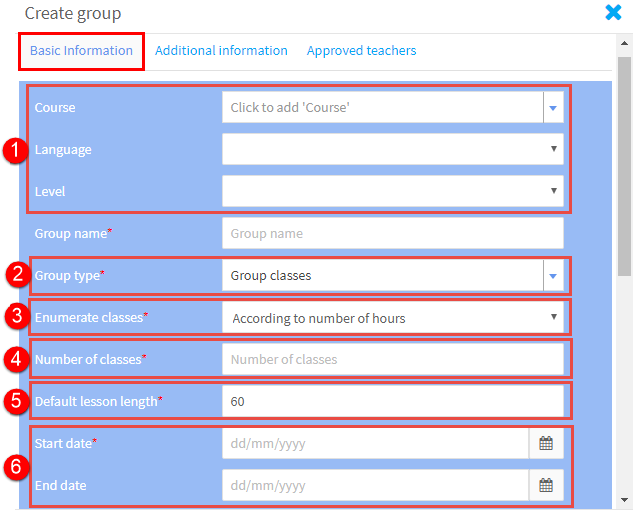Close the Create group dialog
The width and height of the screenshot is (638, 515).
[x=613, y=13]
